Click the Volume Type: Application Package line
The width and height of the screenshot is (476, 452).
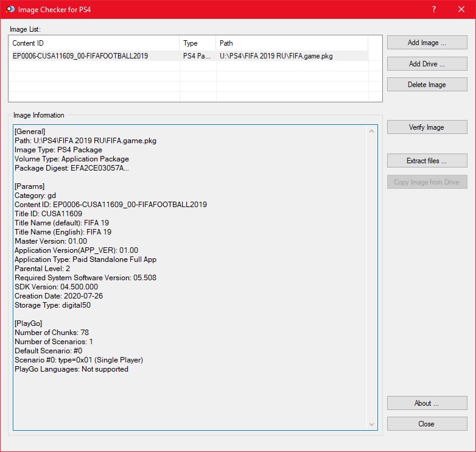point(72,159)
